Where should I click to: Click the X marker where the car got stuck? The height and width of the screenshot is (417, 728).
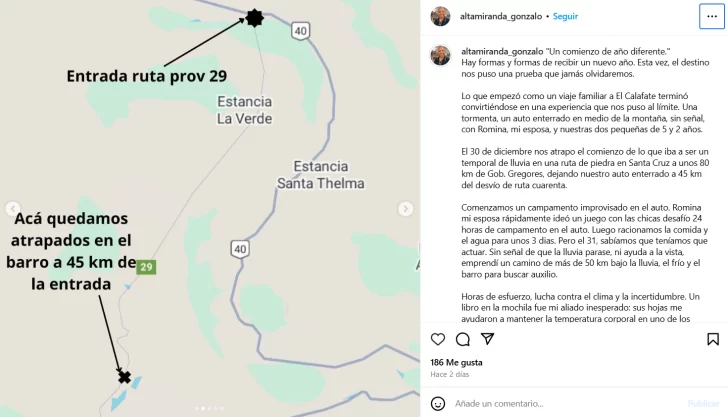pyautogui.click(x=124, y=377)
